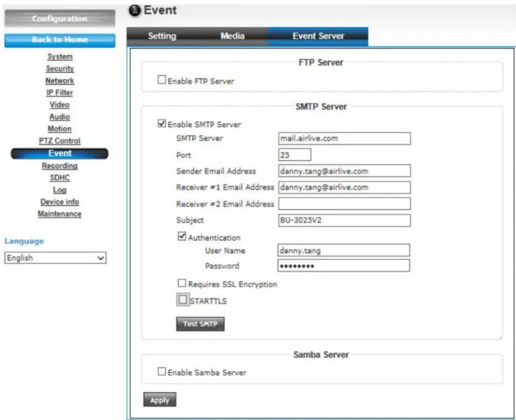The image size is (516, 420).
Task: Uncheck Enable SMTP Server checkbox
Action: [x=162, y=124]
